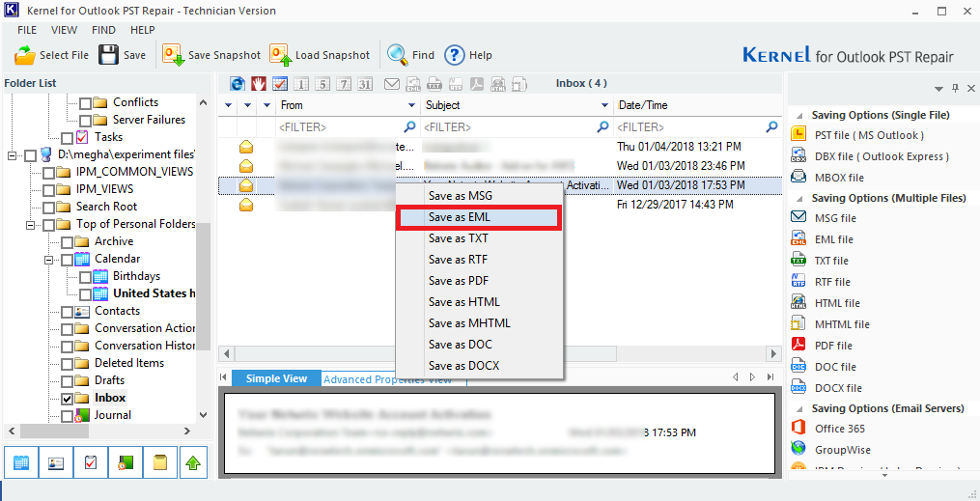Open the calendar view button at bottom-left
The width and height of the screenshot is (980, 501).
20,462
